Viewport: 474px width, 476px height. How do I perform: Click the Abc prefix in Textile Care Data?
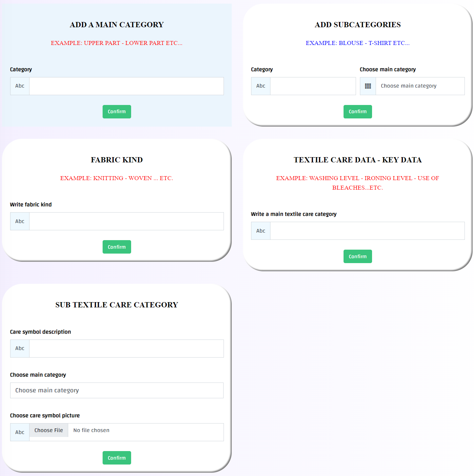pos(261,231)
